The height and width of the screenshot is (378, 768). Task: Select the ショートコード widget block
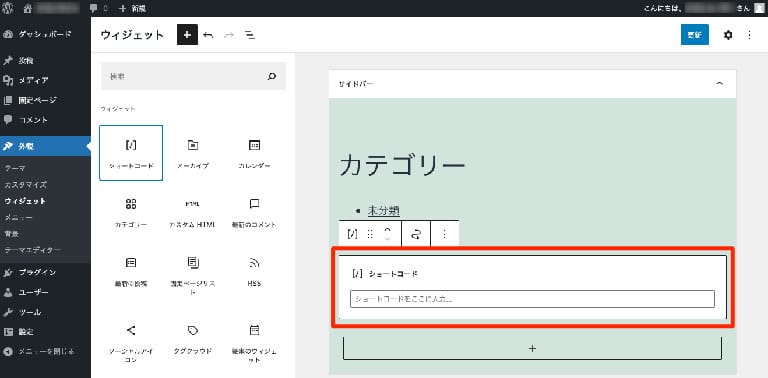click(131, 153)
